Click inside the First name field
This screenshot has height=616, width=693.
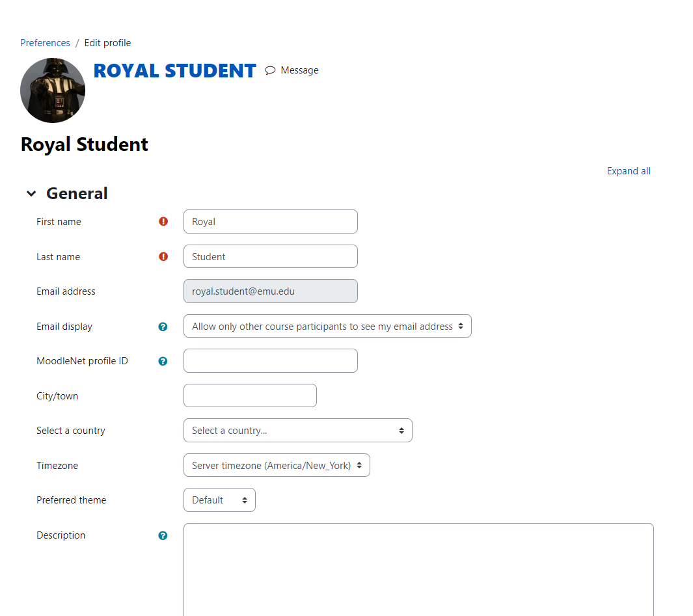[x=270, y=221]
